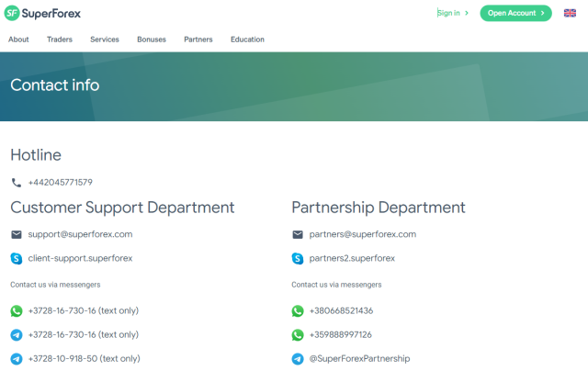Screen dimensions: 588x371
Task: Open the Education menu
Action: [x=247, y=39]
